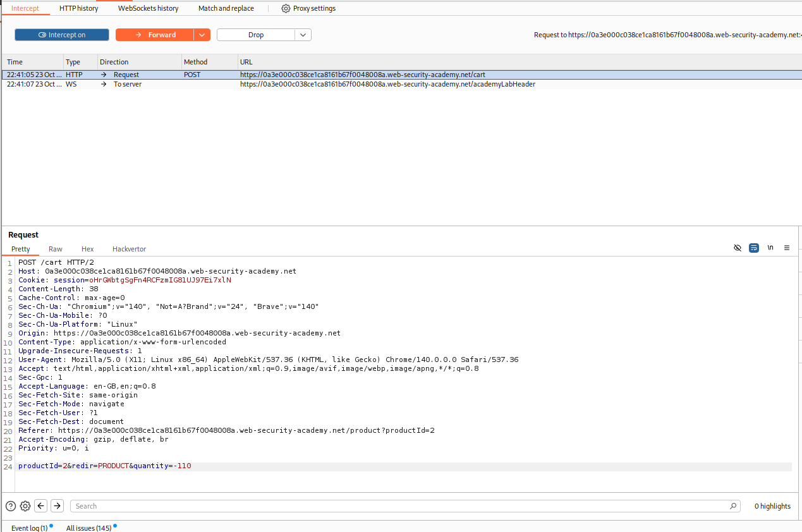
Task: Expand the Forward button dropdown arrow
Action: coord(202,35)
